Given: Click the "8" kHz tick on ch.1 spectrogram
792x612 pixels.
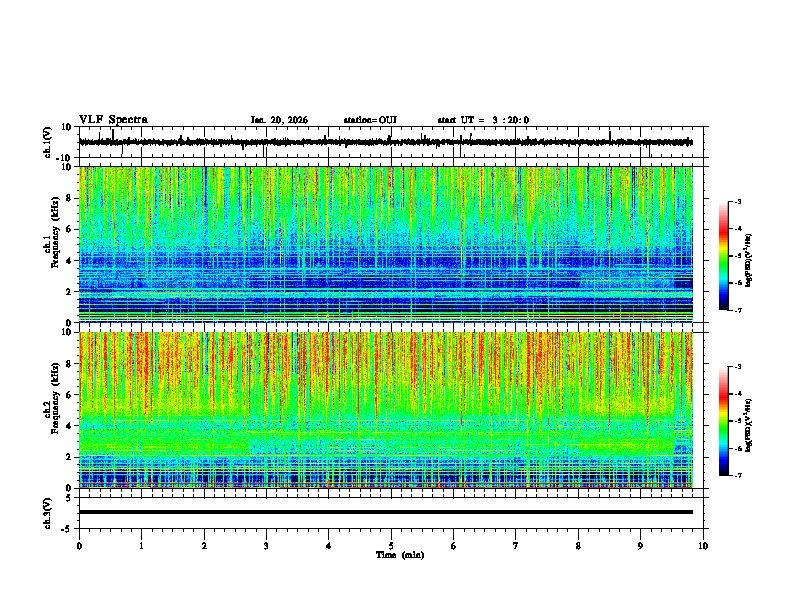Looking at the screenshot, I should [x=69, y=198].
